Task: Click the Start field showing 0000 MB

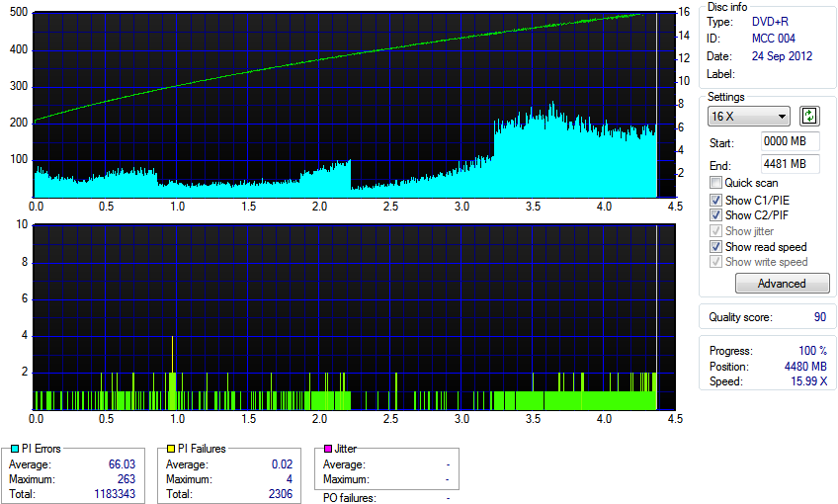Action: point(790,141)
